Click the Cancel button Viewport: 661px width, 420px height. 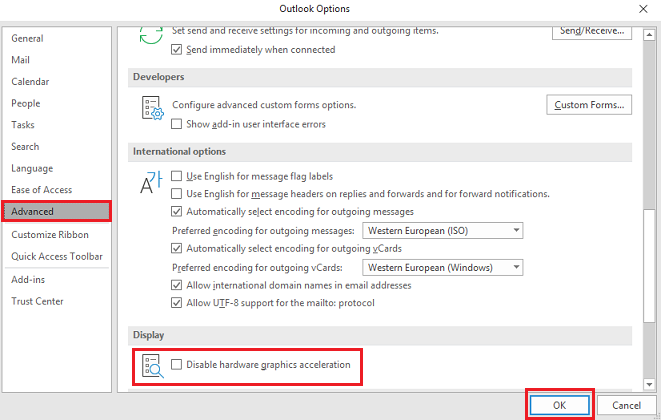tap(626, 405)
